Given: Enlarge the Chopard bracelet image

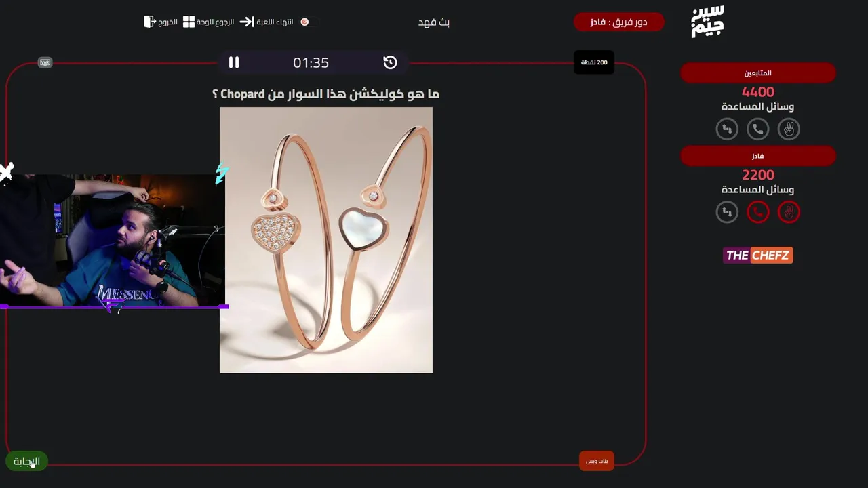Looking at the screenshot, I should pyautogui.click(x=326, y=240).
